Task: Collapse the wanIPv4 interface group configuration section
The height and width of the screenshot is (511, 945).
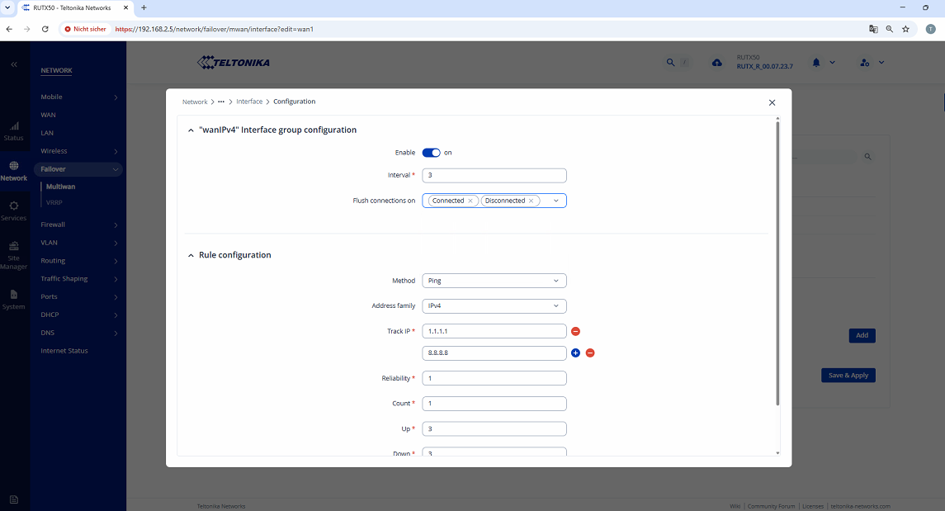Action: click(x=190, y=130)
